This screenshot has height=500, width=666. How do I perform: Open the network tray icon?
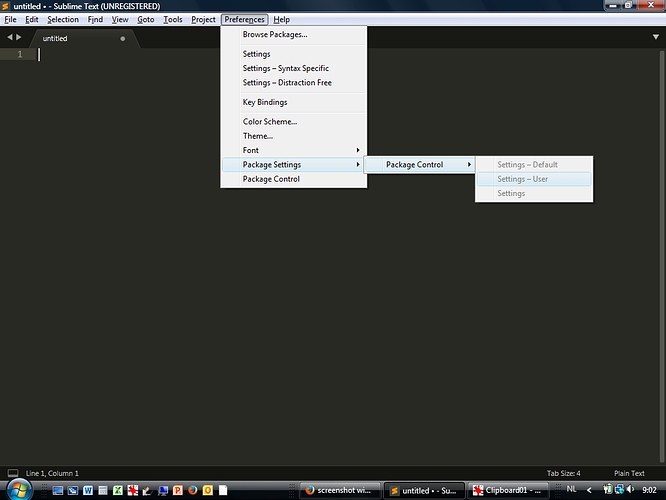pos(619,489)
